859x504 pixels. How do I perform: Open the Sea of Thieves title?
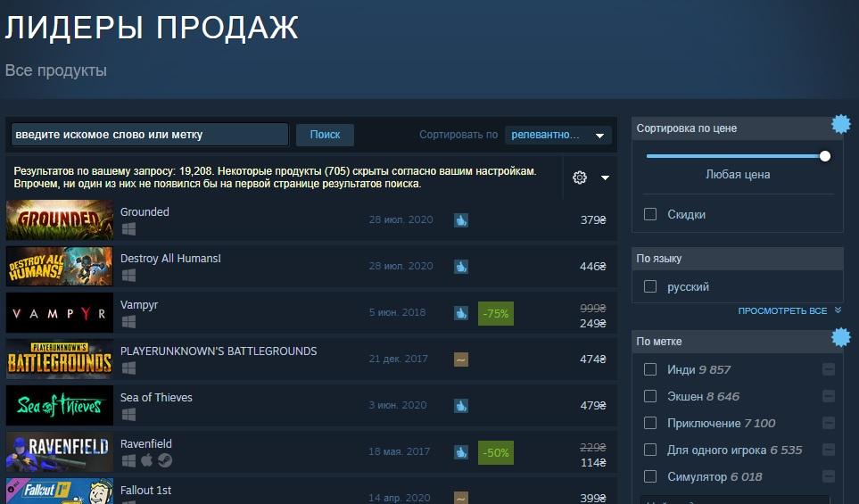tap(156, 398)
